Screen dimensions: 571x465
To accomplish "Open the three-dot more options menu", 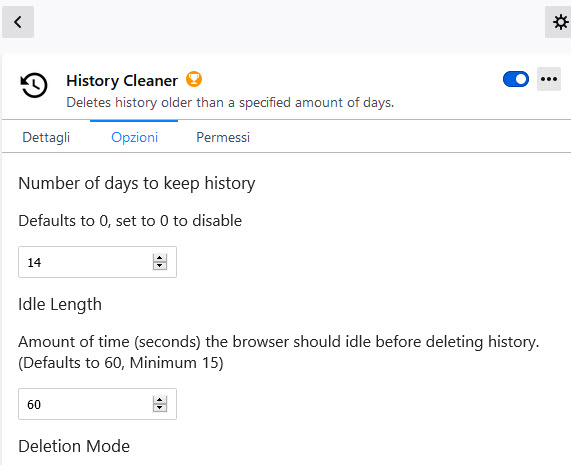I will (x=549, y=79).
